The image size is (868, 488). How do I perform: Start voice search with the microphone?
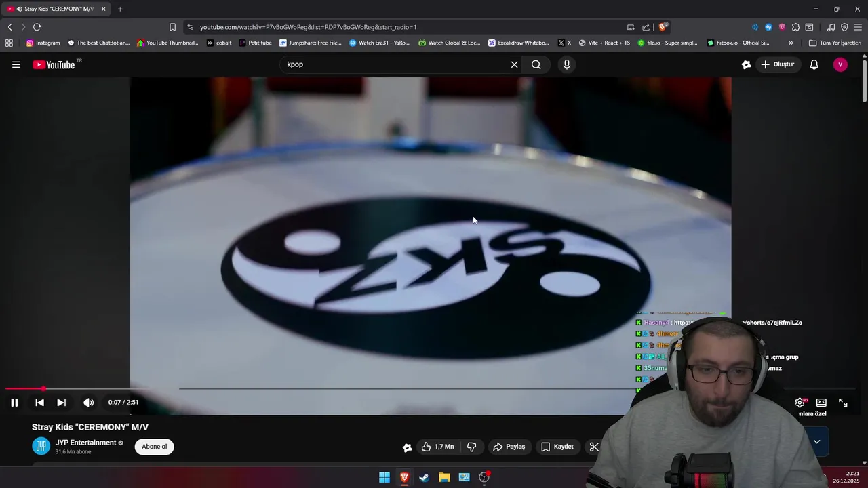point(567,64)
